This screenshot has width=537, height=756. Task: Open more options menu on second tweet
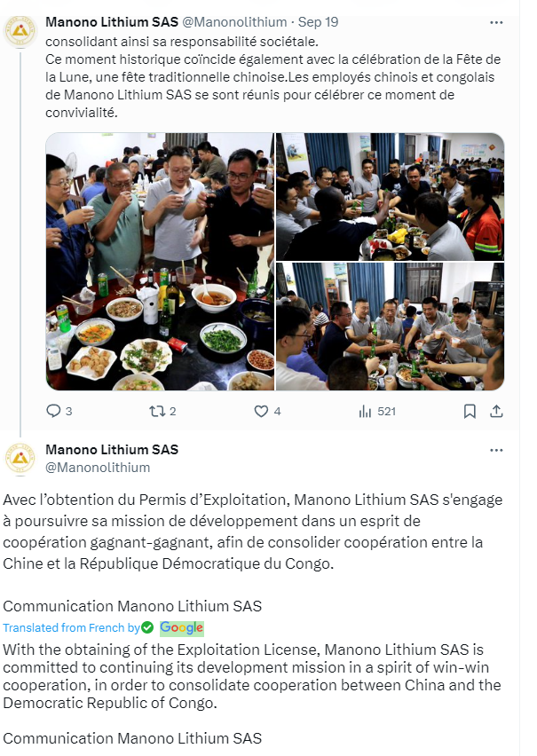click(x=496, y=451)
